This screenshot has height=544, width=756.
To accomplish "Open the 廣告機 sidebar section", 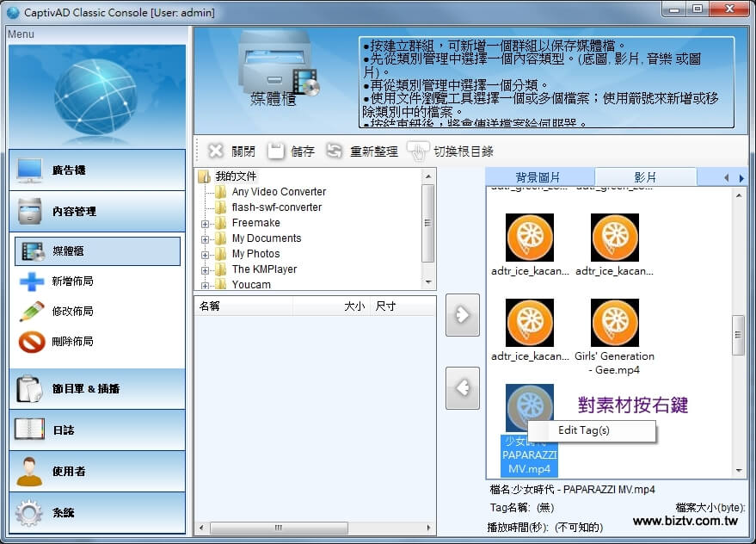I will tap(97, 170).
